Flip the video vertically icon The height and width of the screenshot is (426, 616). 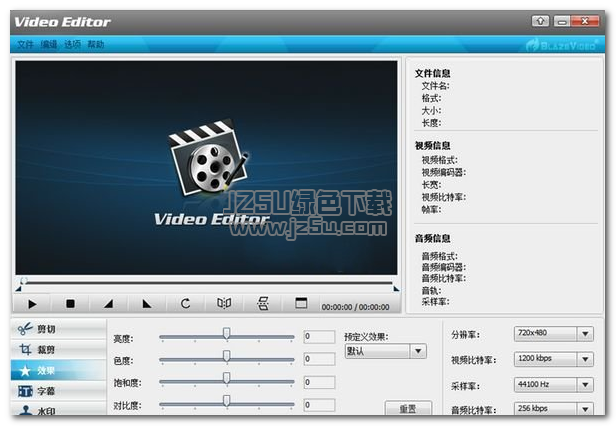point(262,303)
